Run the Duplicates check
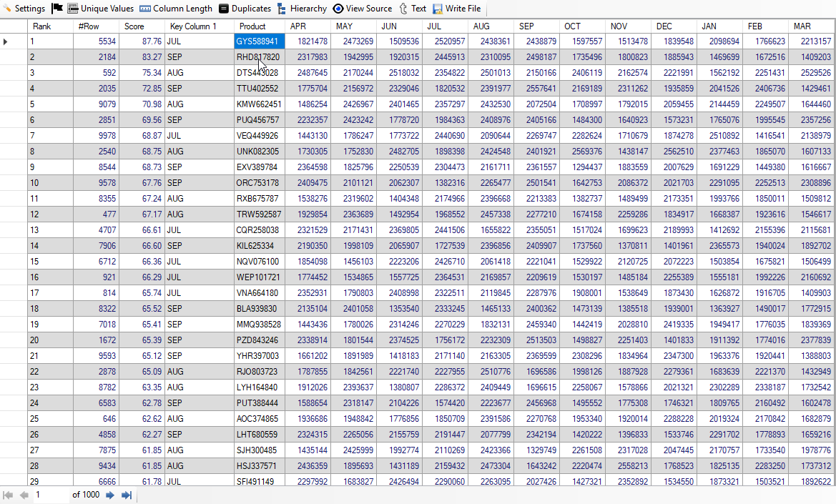Screen dimensions: 836x504 click(245, 9)
